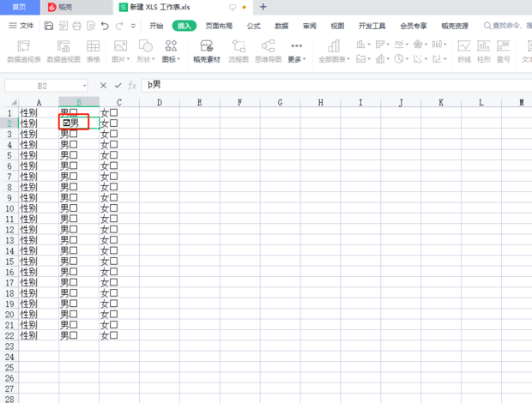Open the scatter chart type dropdown

tap(420, 59)
